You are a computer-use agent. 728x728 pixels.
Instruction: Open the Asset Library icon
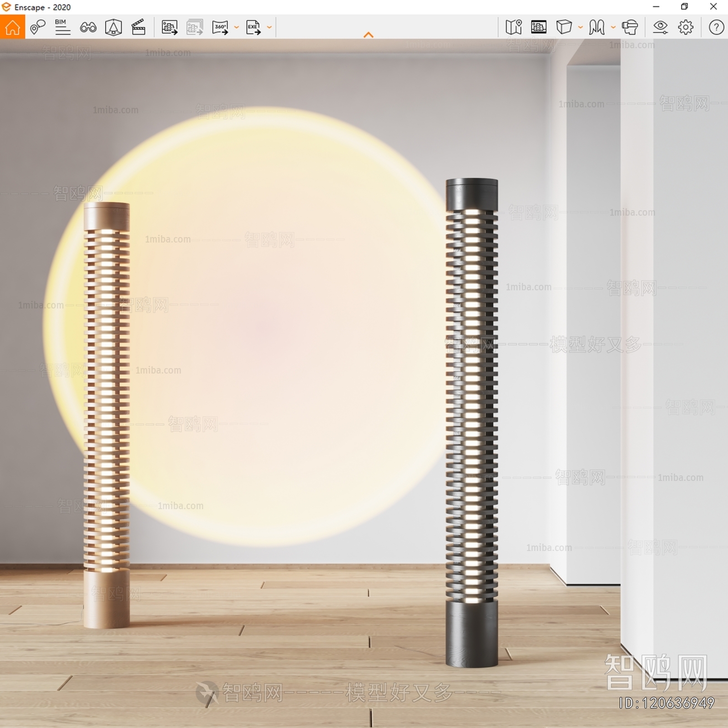click(x=539, y=27)
